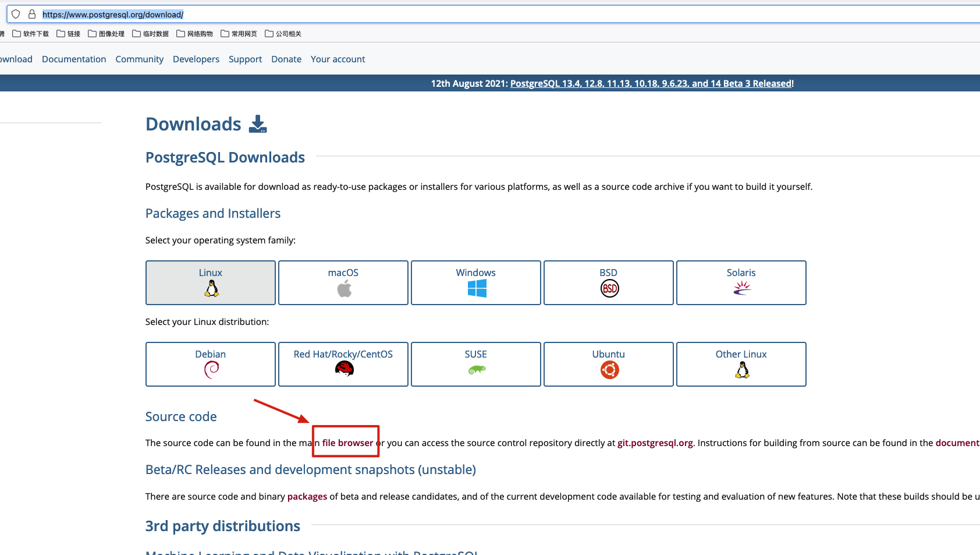
Task: Click the Packages and Installers heading
Action: tap(213, 213)
